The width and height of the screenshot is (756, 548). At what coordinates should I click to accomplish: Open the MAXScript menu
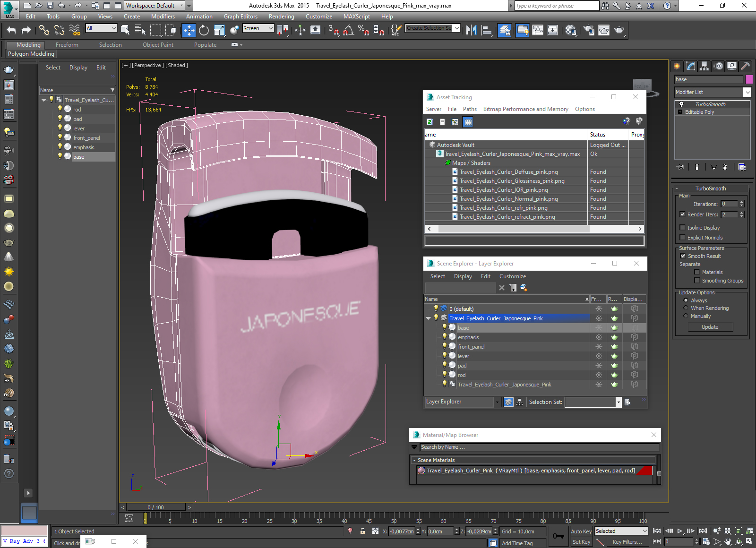357,17
